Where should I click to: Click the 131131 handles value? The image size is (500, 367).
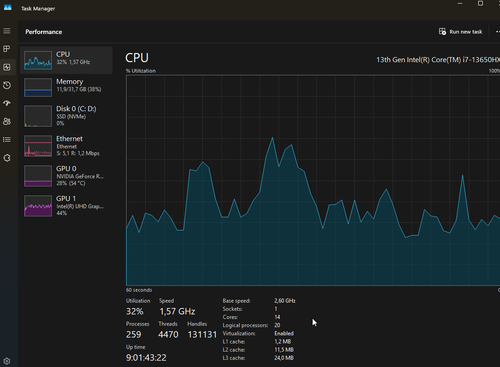[202, 335]
